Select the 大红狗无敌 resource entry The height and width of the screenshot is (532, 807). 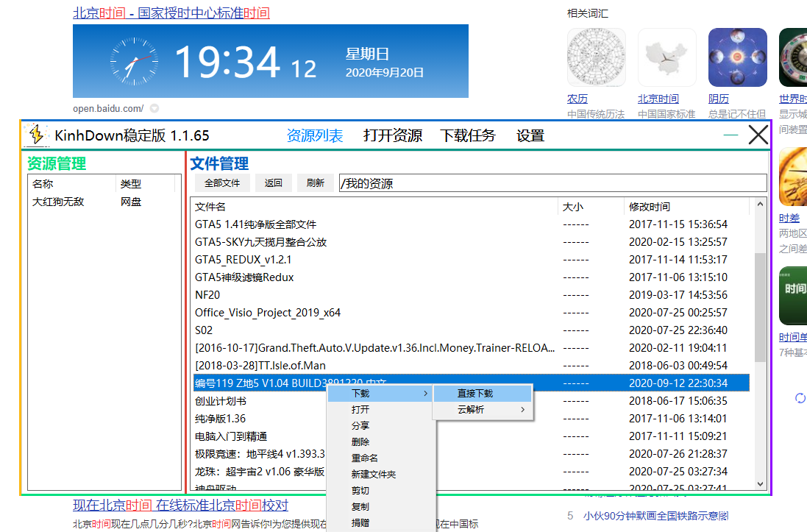[59, 202]
